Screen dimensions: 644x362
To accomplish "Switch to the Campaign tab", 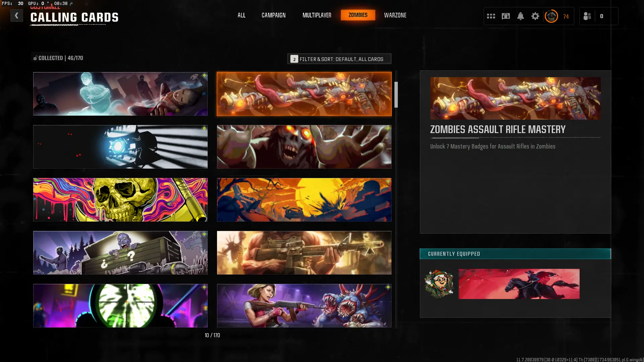I will pyautogui.click(x=273, y=15).
